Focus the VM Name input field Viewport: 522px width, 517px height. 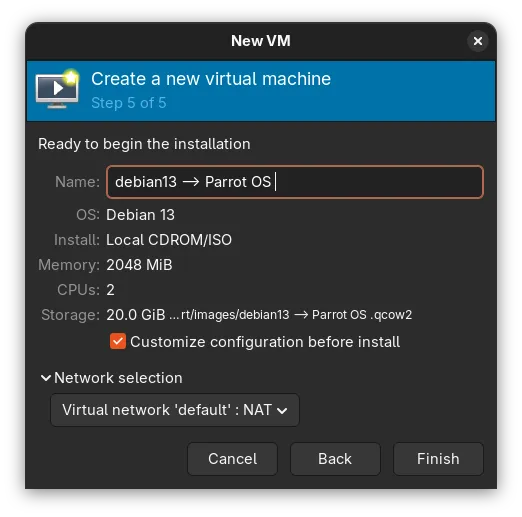295,182
